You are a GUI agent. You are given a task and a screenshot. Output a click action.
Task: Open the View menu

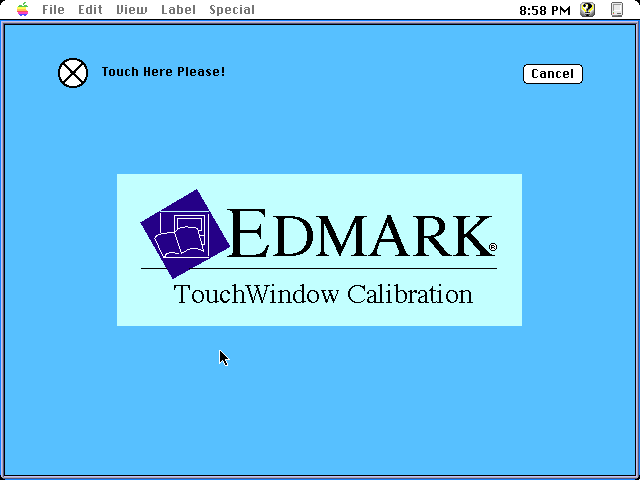click(x=132, y=9)
